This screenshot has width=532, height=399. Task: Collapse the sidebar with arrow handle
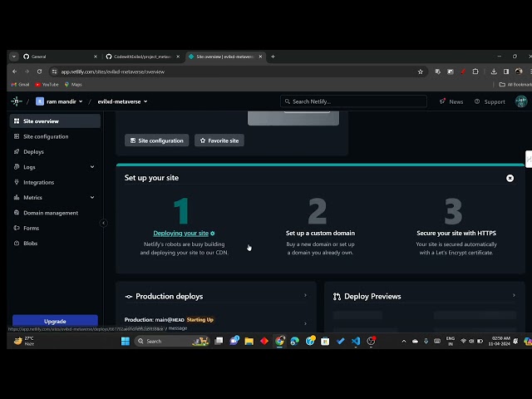click(x=104, y=223)
